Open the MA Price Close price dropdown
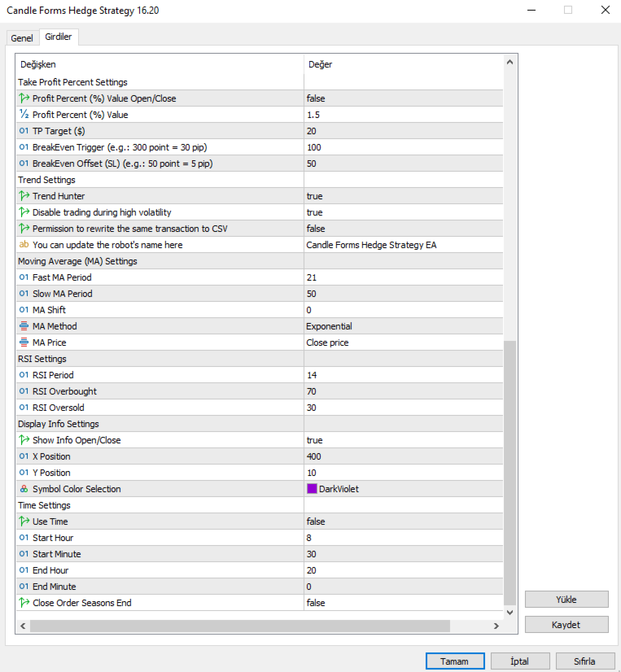 [x=403, y=343]
